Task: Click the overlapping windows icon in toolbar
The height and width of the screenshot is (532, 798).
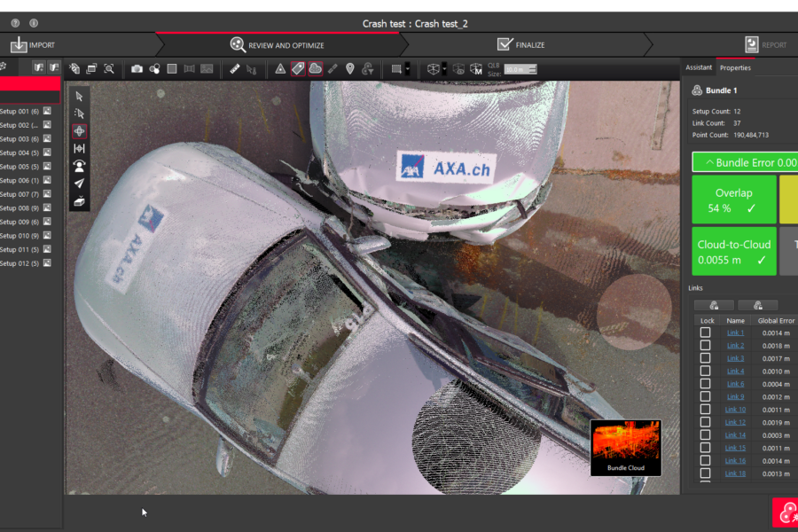Action: click(91, 69)
